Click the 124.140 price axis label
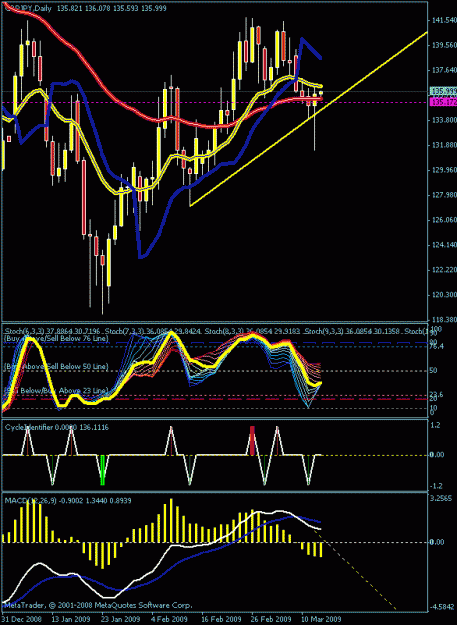The height and width of the screenshot is (625, 457). [x=443, y=245]
